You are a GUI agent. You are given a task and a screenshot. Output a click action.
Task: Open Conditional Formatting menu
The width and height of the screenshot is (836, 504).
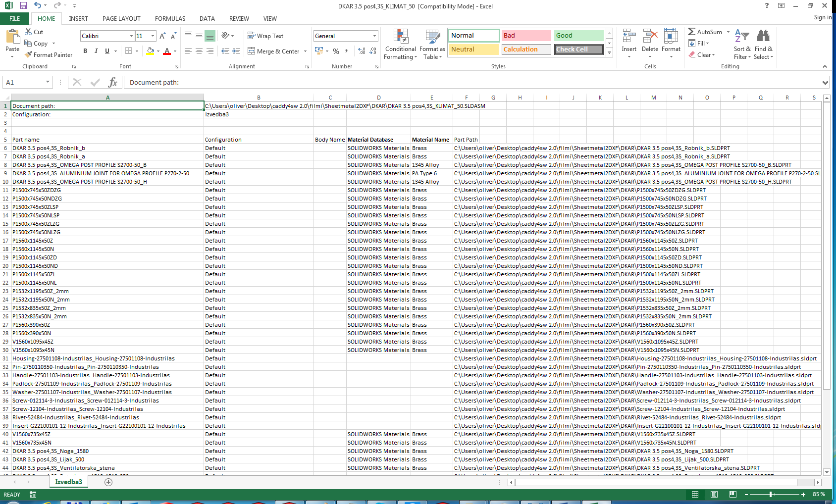(x=401, y=44)
